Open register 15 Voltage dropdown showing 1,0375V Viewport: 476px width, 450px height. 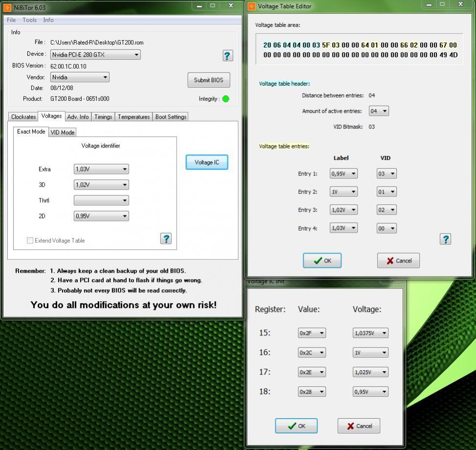370,333
